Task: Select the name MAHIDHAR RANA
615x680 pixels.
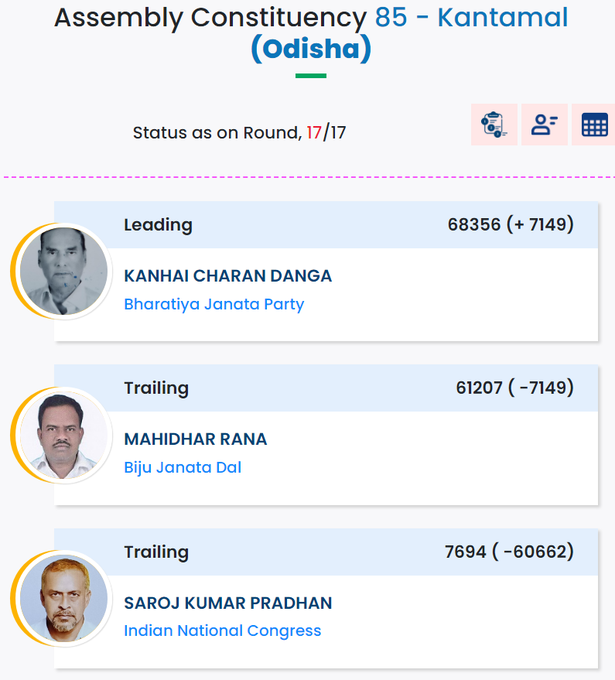Action: pos(196,439)
